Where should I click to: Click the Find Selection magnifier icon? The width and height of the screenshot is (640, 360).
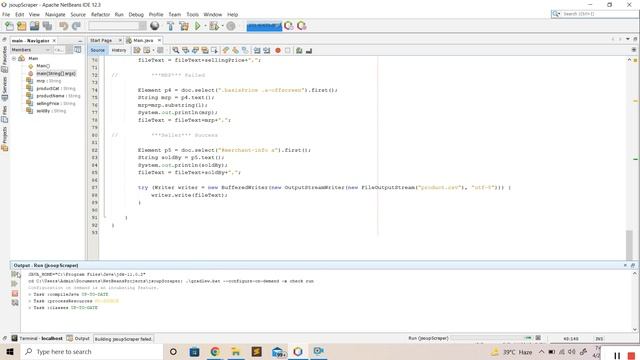click(x=176, y=50)
